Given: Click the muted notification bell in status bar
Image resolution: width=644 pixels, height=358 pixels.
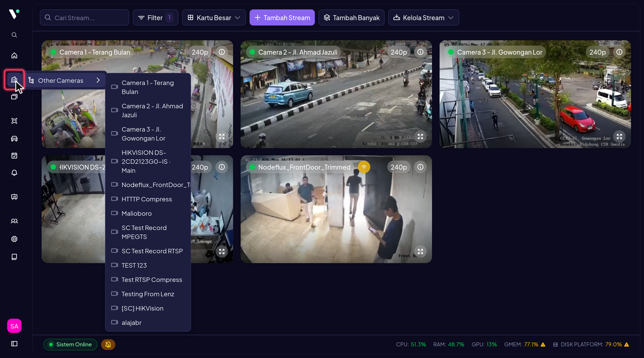Looking at the screenshot, I should [x=108, y=345].
